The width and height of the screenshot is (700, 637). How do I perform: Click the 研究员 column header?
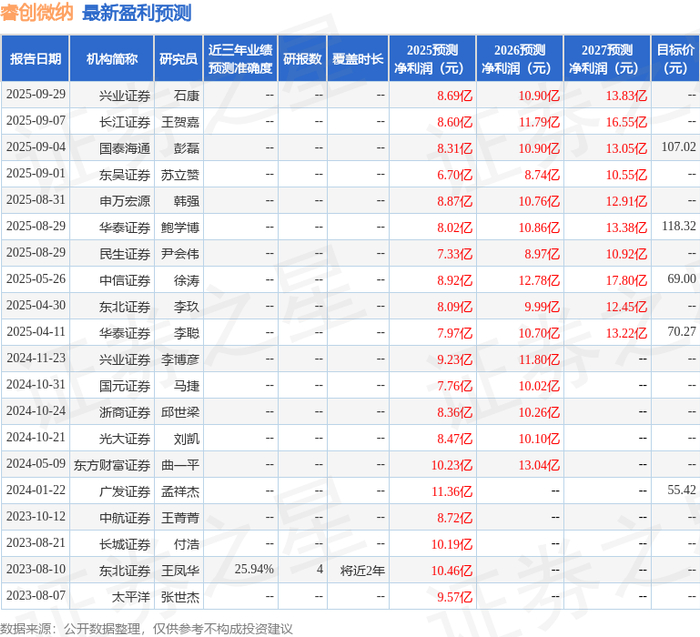click(179, 59)
